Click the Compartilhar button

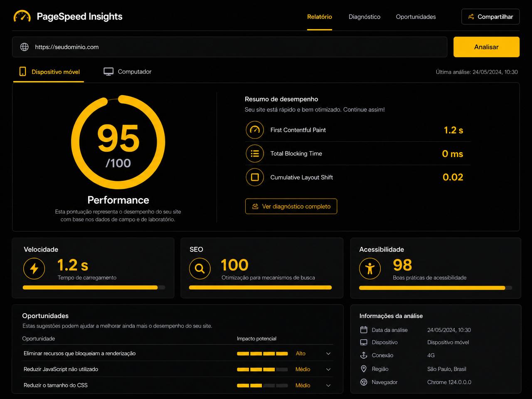click(x=490, y=17)
